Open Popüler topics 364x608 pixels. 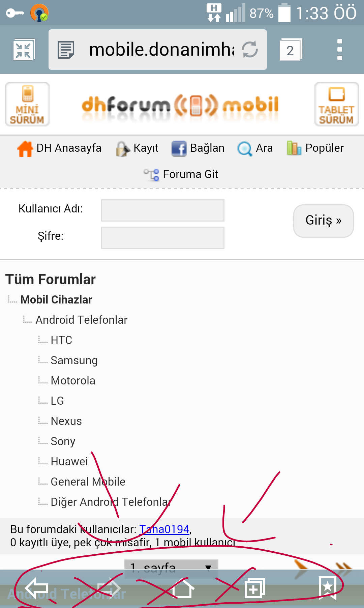click(315, 148)
